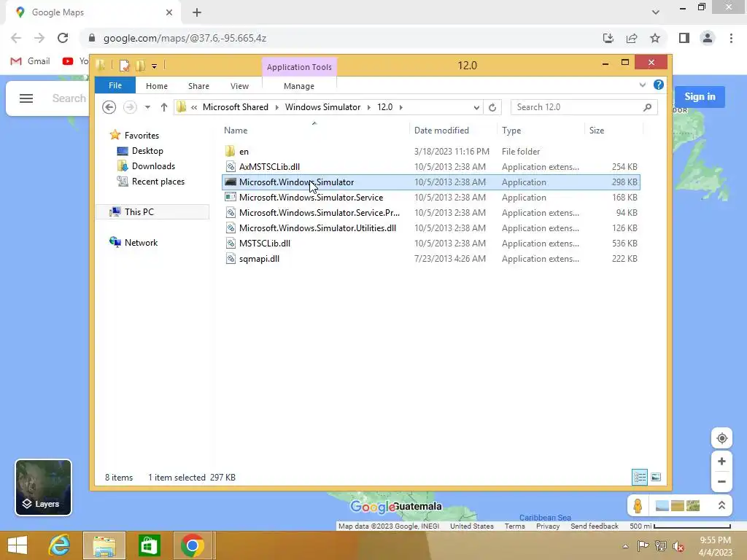Launch Internet Explorer from taskbar

(x=60, y=545)
